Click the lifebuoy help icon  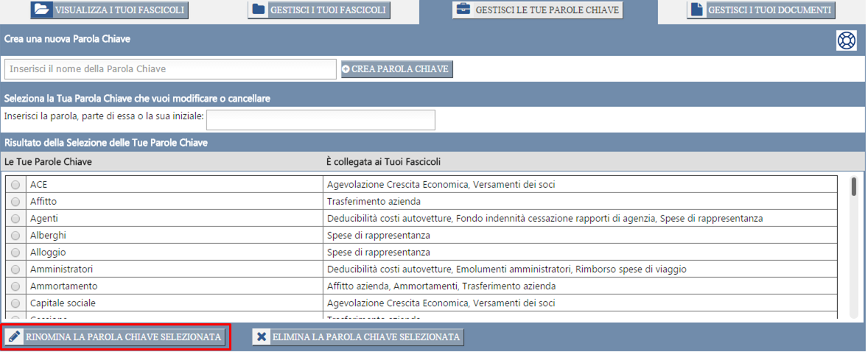point(847,41)
